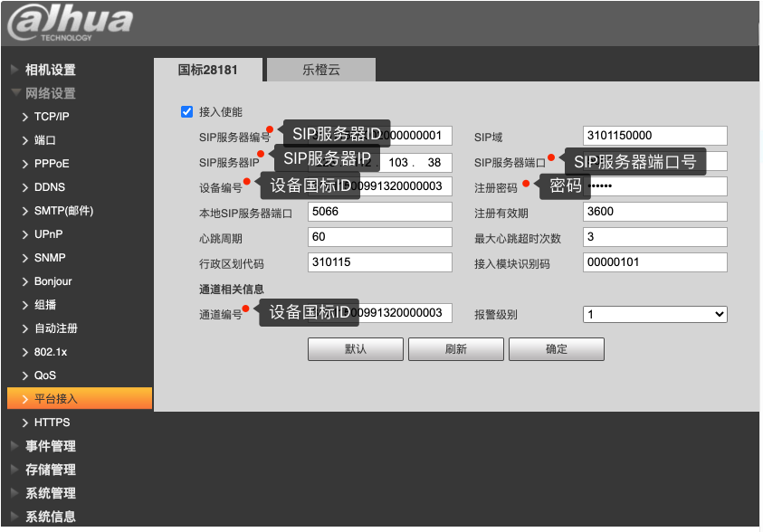Click the 注册有效期 field showing 3600
Screen dimensions: 763x532
tap(655, 212)
